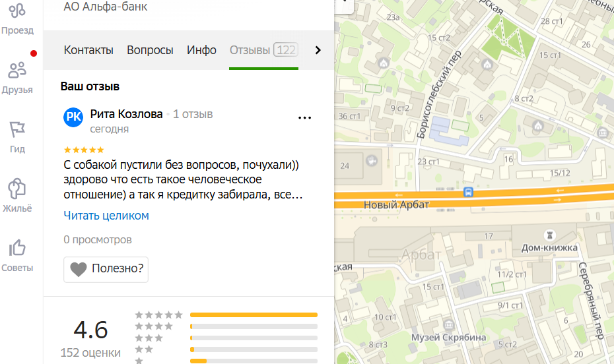Viewport: 614px width, 364px height.
Task: Open the Проезд route sidebar item
Action: (17, 18)
